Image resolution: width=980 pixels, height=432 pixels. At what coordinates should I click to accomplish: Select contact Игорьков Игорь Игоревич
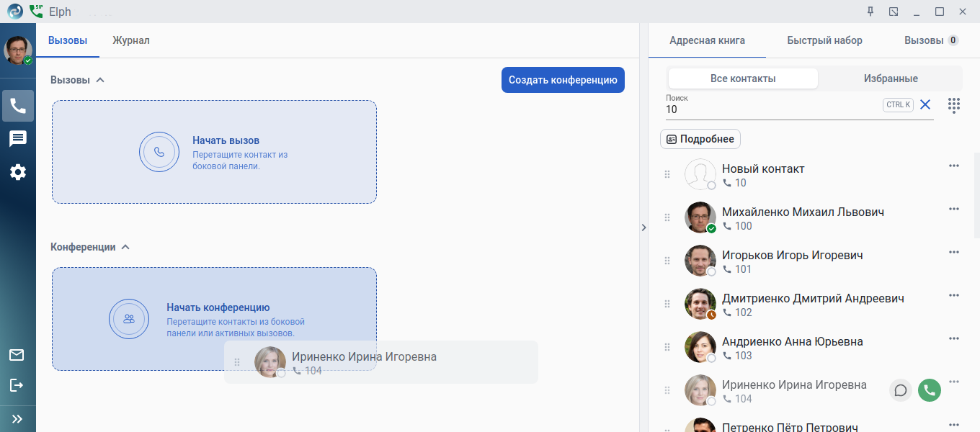point(811,261)
